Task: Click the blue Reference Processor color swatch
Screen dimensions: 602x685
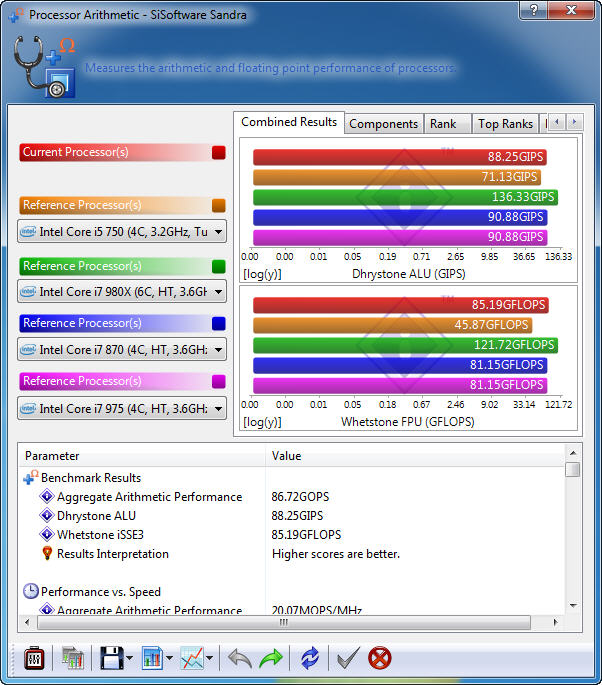Action: tap(218, 323)
